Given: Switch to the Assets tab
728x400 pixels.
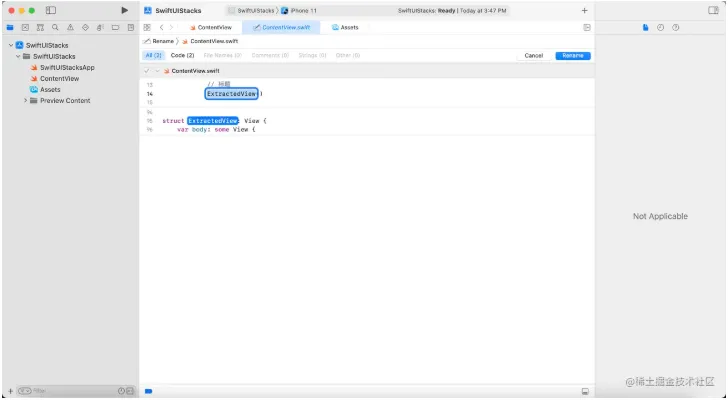Looking at the screenshot, I should click(345, 27).
